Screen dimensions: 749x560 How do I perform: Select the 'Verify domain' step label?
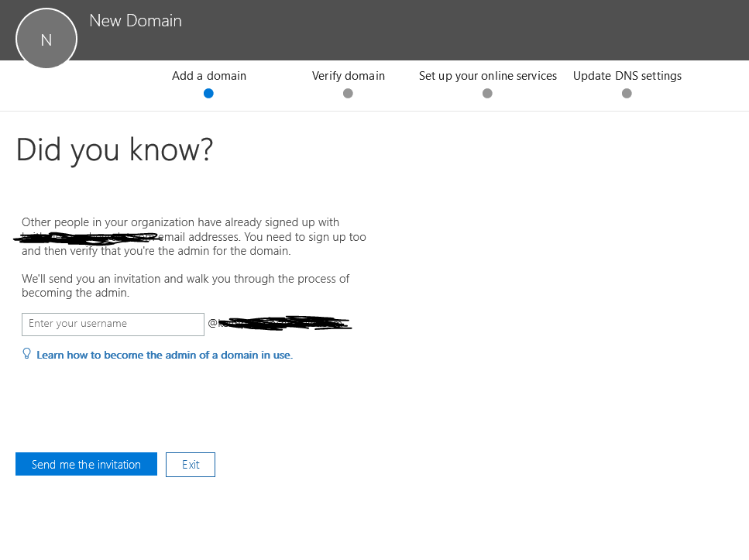pyautogui.click(x=349, y=76)
